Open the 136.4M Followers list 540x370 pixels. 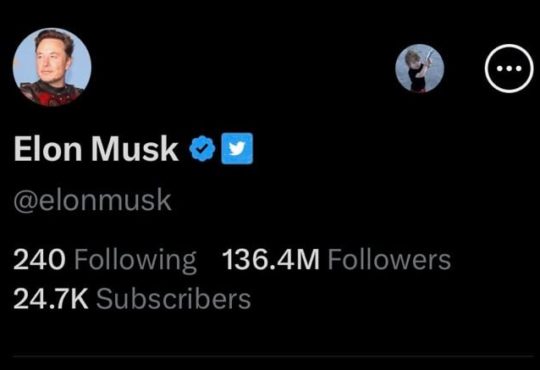(x=336, y=259)
